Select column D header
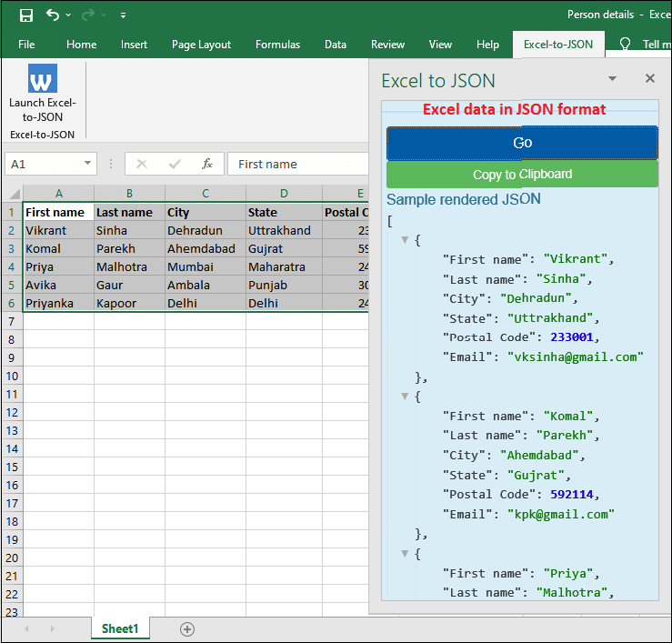The width and height of the screenshot is (672, 643). pos(284,194)
